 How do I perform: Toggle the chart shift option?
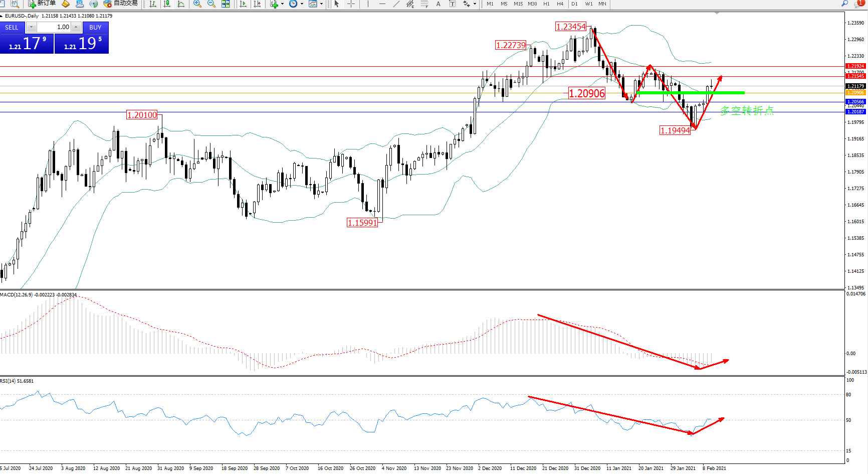click(x=257, y=4)
